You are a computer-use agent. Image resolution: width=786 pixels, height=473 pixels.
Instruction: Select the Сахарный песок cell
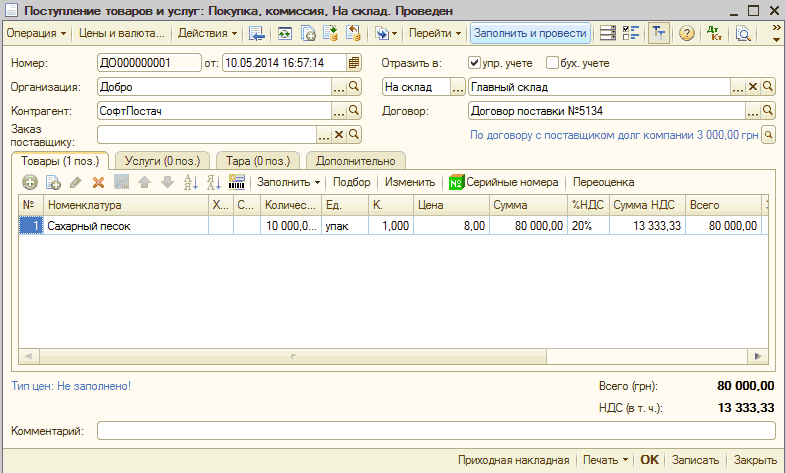[x=126, y=226]
